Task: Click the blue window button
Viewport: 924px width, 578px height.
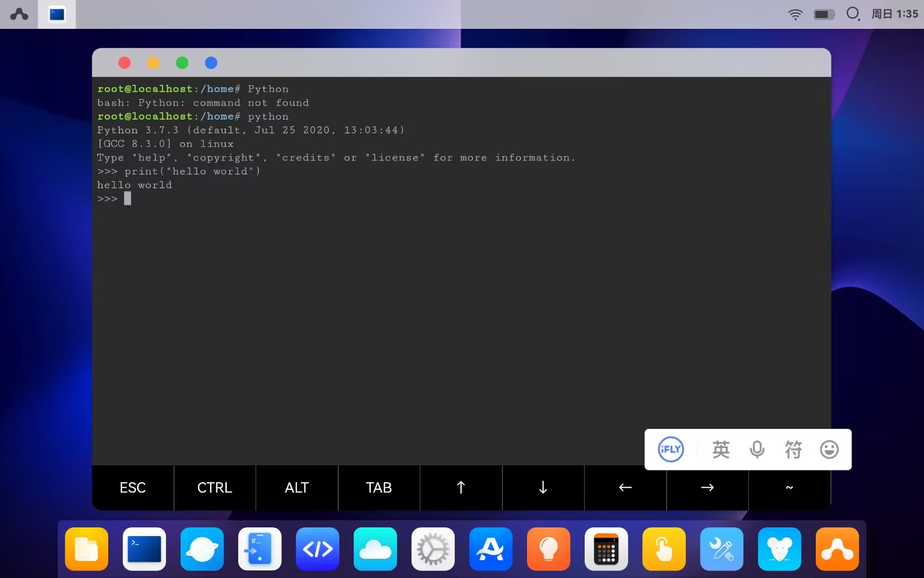Action: [211, 63]
